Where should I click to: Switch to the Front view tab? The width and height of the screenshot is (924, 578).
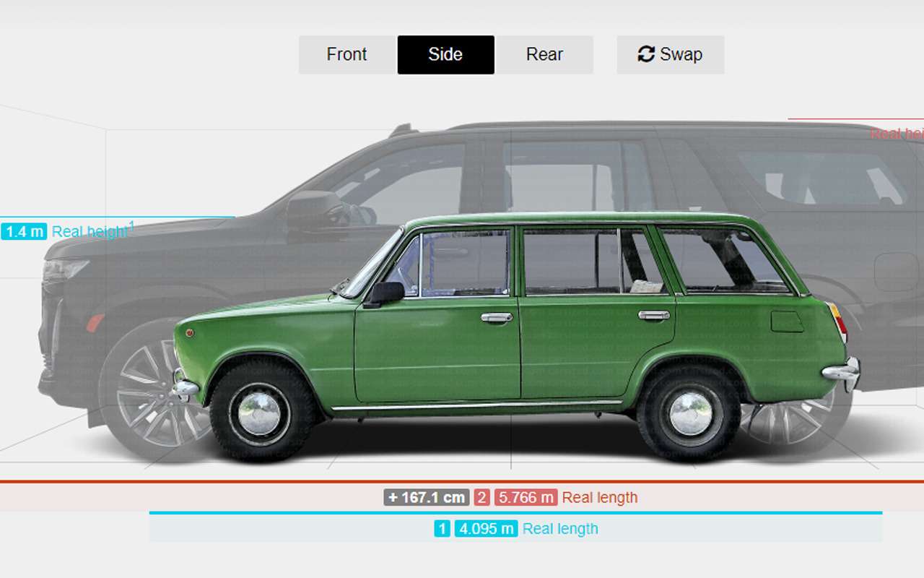point(347,54)
